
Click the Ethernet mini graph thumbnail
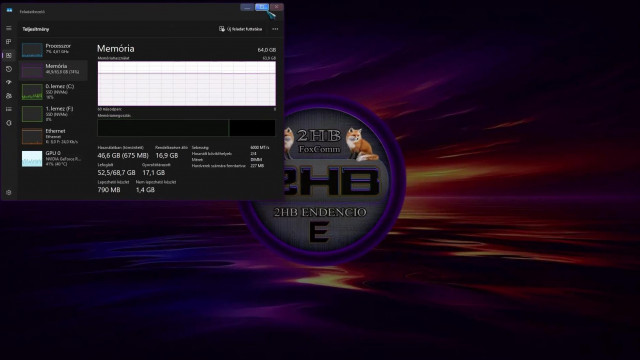click(32, 136)
